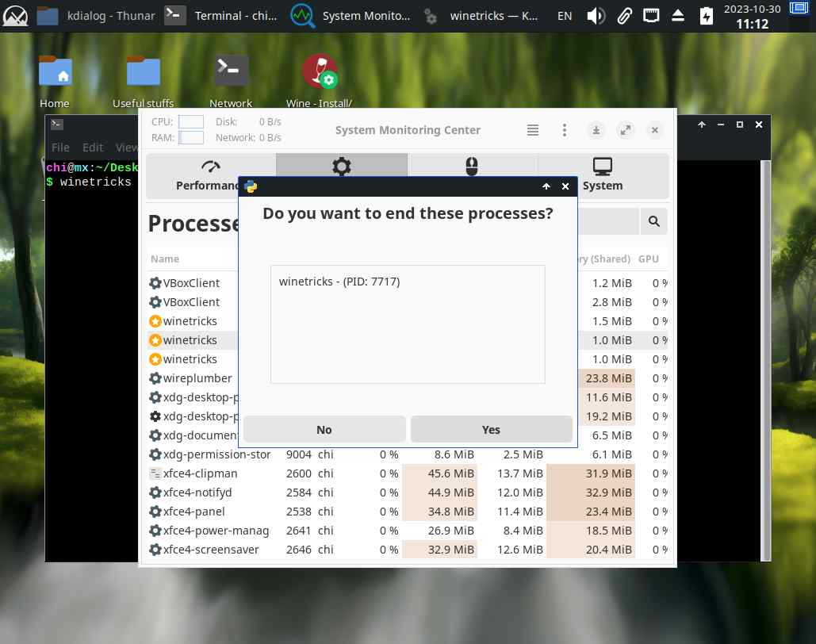This screenshot has height=644, width=816.
Task: Click the volume speaker tray icon
Action: (596, 16)
